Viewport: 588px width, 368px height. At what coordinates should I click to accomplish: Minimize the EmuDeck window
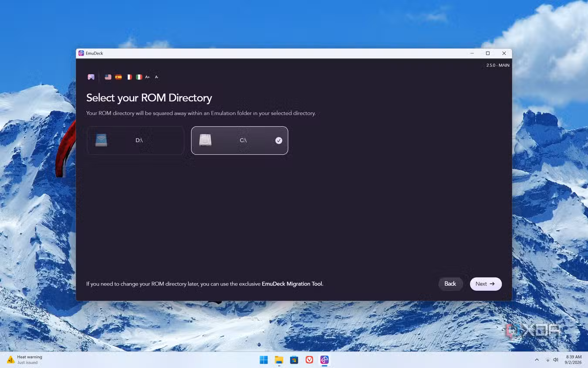(472, 53)
